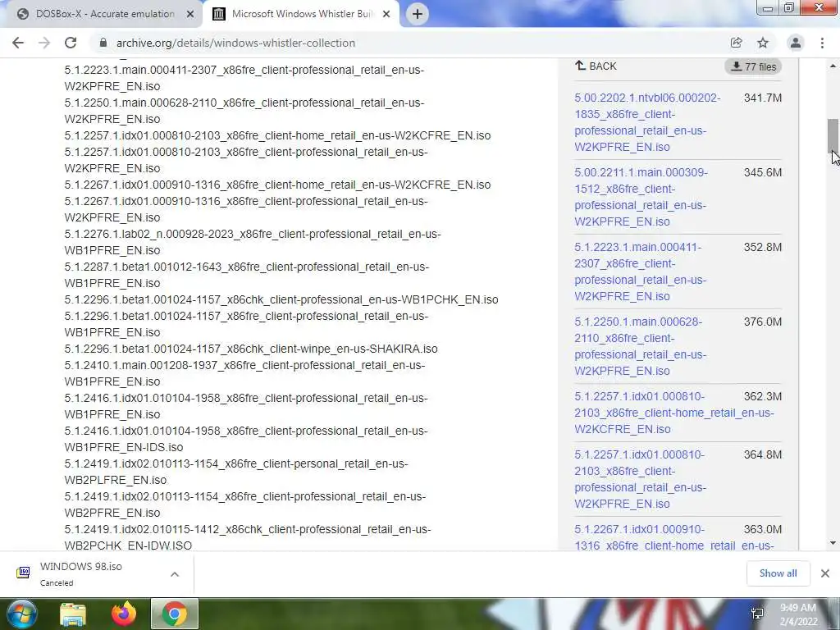
Task: Open Chrome three-dot menu
Action: click(822, 43)
